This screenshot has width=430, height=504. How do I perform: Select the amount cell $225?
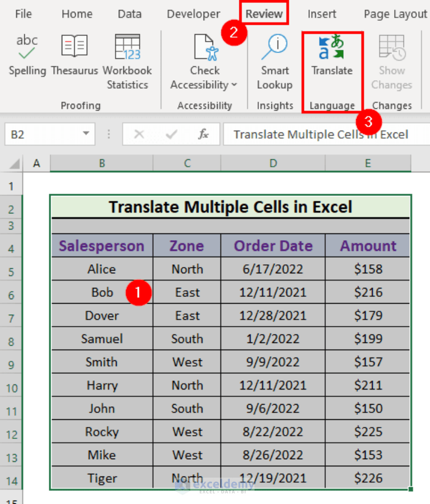pyautogui.click(x=368, y=432)
